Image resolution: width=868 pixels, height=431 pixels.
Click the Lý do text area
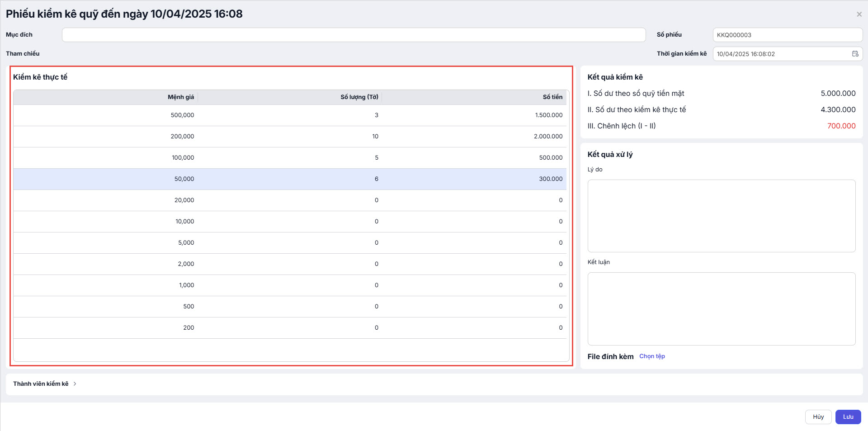point(721,216)
